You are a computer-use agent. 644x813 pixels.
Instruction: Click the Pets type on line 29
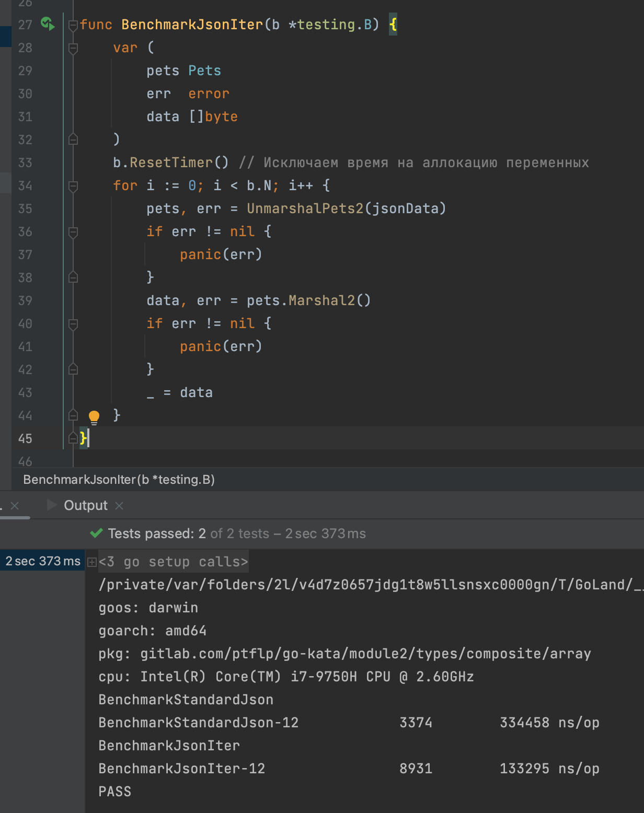click(x=204, y=71)
